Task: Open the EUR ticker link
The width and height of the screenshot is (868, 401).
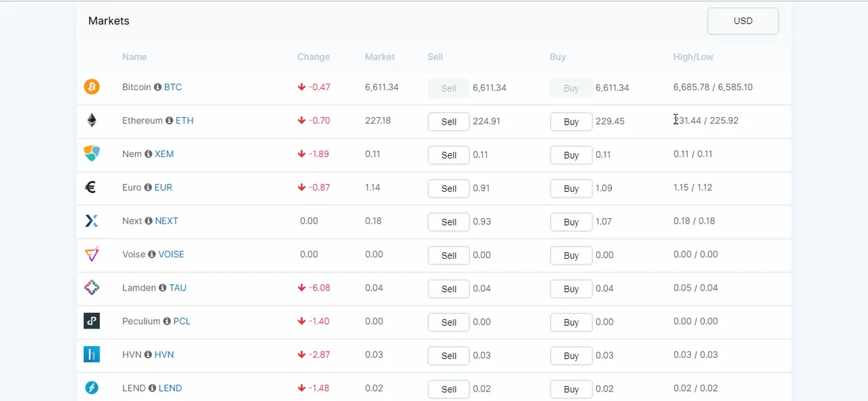Action: 163,188
